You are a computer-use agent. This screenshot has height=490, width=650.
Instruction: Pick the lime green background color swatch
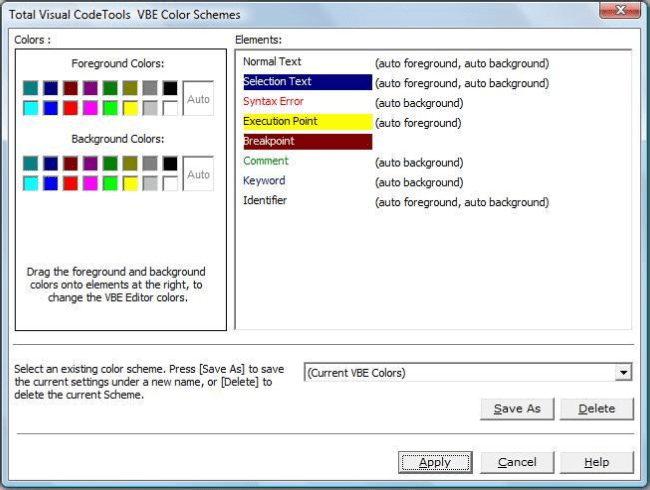click(110, 184)
